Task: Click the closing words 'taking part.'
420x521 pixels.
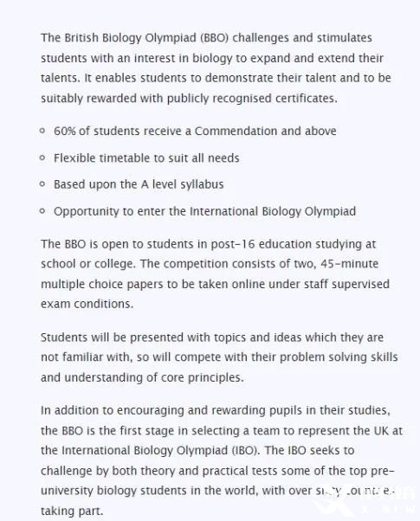Action: 72,511
